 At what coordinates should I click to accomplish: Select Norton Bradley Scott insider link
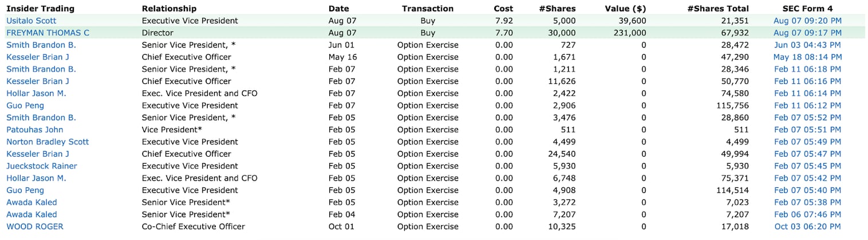pyautogui.click(x=48, y=142)
